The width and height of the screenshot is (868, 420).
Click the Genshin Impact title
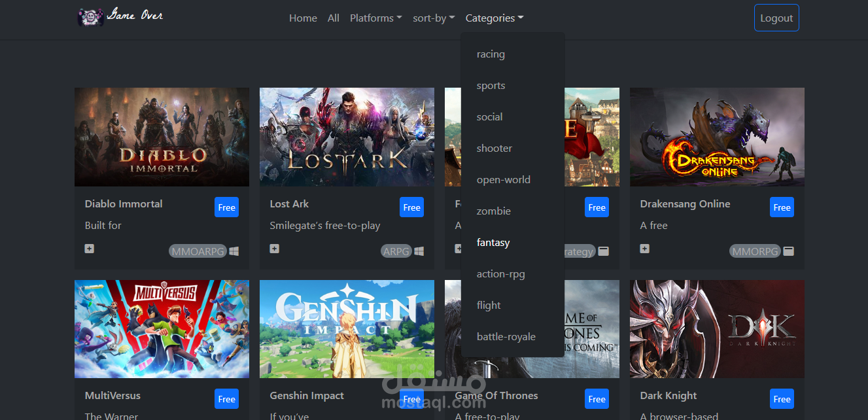(x=307, y=396)
